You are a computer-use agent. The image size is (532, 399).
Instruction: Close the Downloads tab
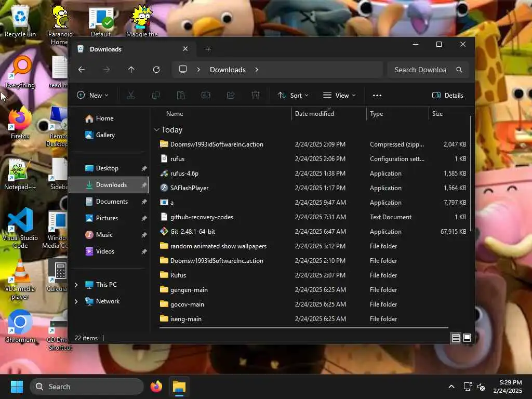click(185, 49)
